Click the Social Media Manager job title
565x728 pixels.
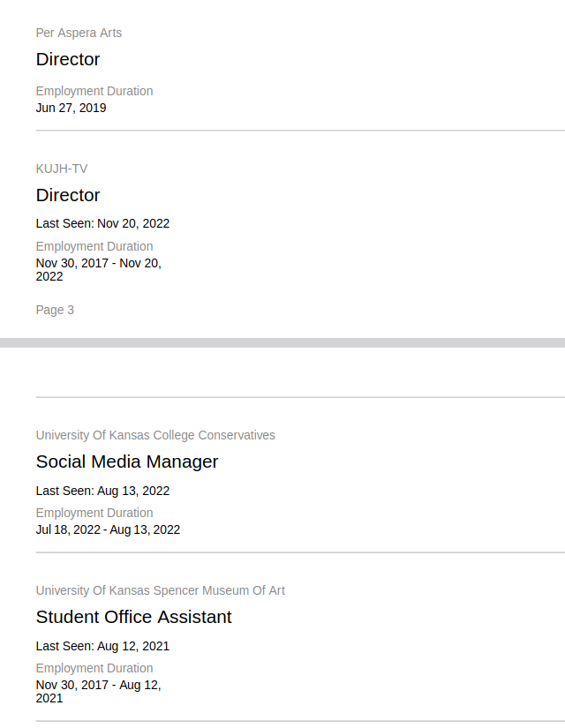click(x=127, y=462)
